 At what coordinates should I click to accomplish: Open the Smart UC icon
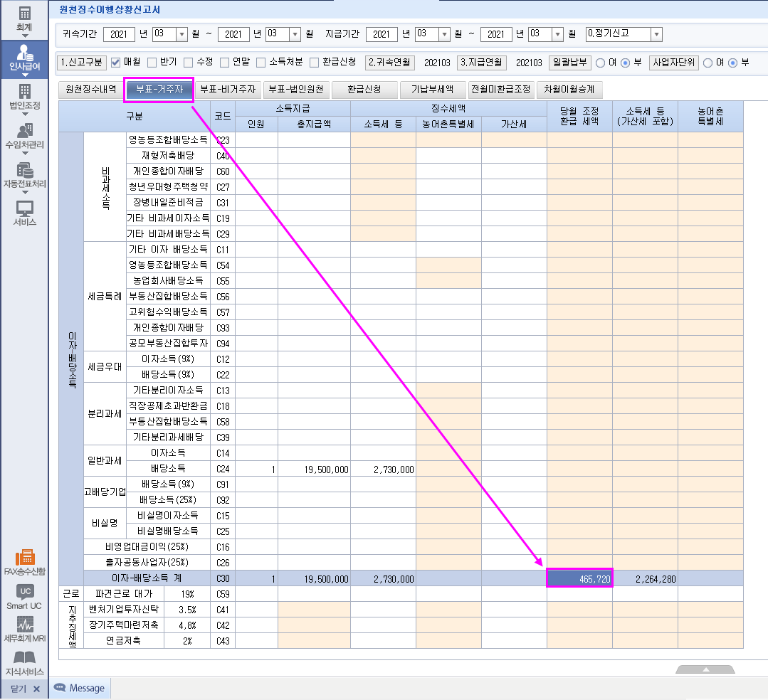tap(24, 596)
